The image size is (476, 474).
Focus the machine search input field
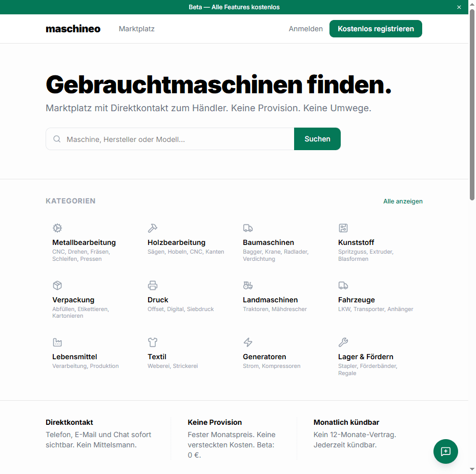tap(177, 139)
